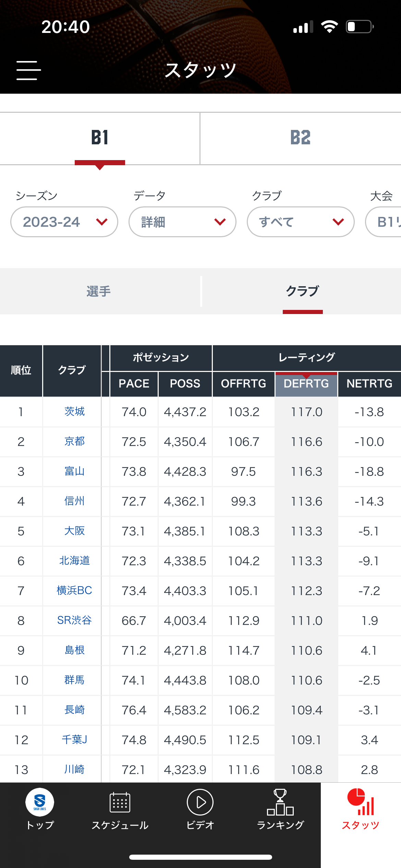
Task: Open the hamburger menu icon
Action: [29, 71]
